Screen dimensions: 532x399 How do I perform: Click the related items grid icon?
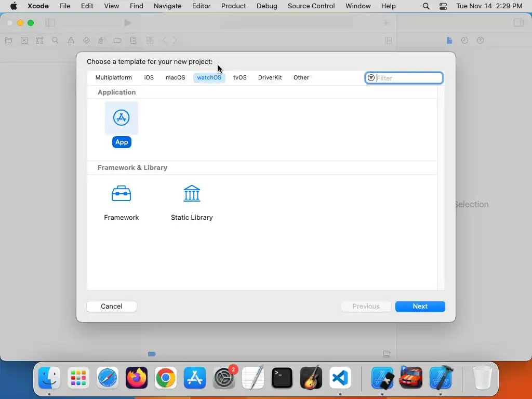coord(150,41)
